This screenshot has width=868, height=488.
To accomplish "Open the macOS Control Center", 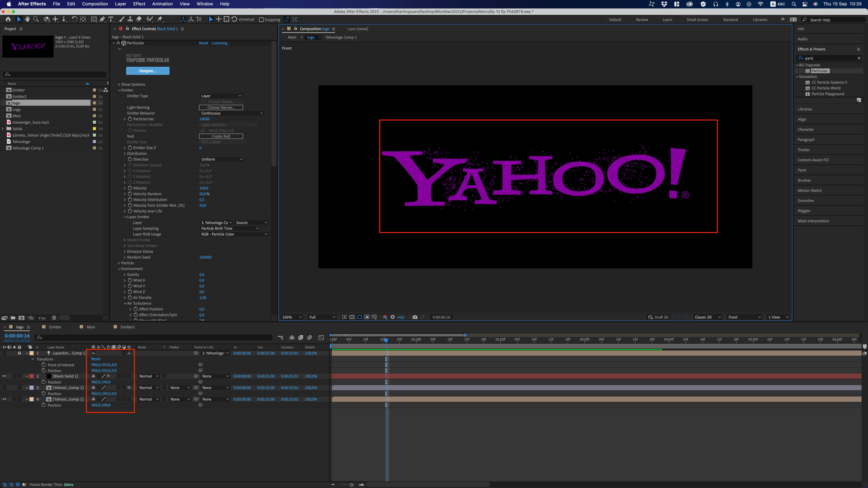I will click(805, 4).
